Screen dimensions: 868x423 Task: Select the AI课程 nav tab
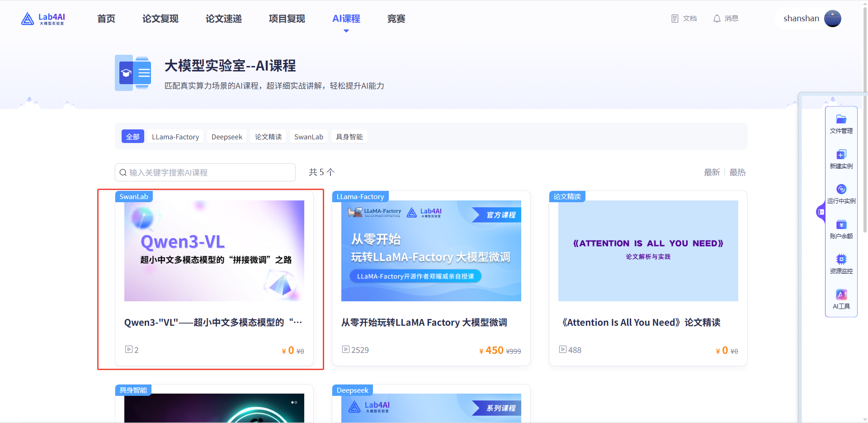coord(346,19)
